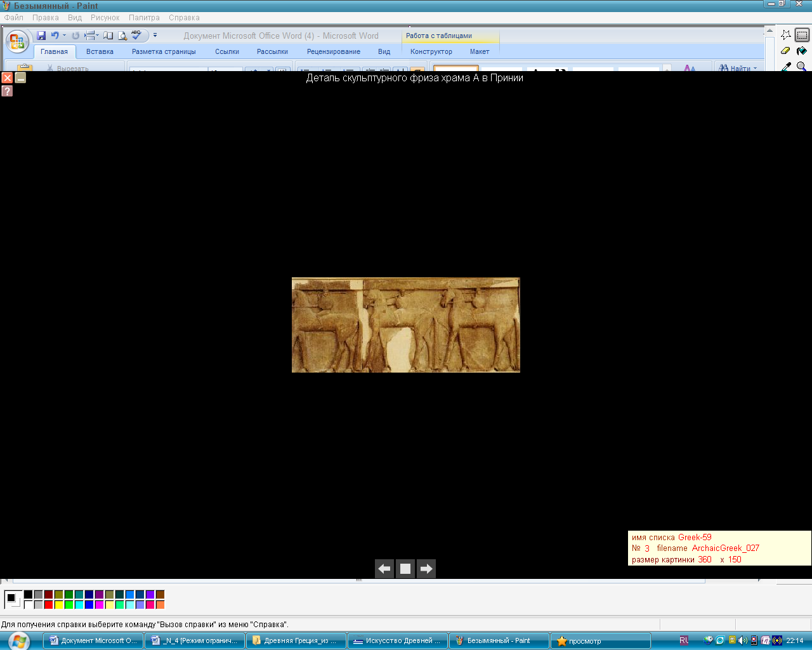Image resolution: width=812 pixels, height=650 pixels.
Task: Click the Найти find button in Word
Action: click(x=738, y=67)
